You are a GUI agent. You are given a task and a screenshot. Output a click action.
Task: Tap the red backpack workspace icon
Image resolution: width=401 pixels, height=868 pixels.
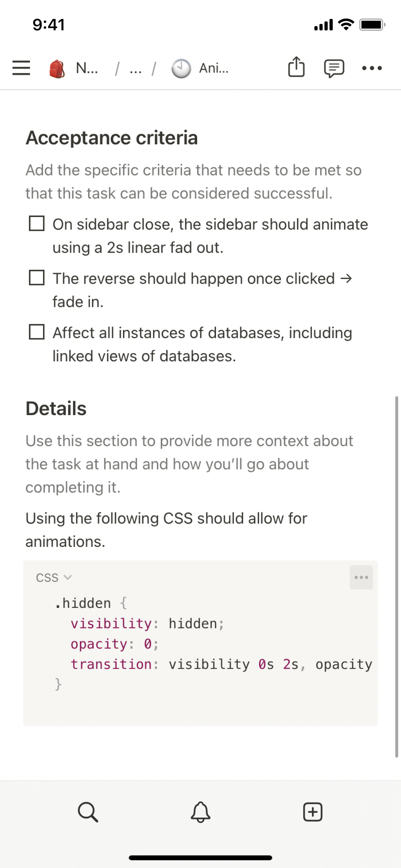click(57, 68)
